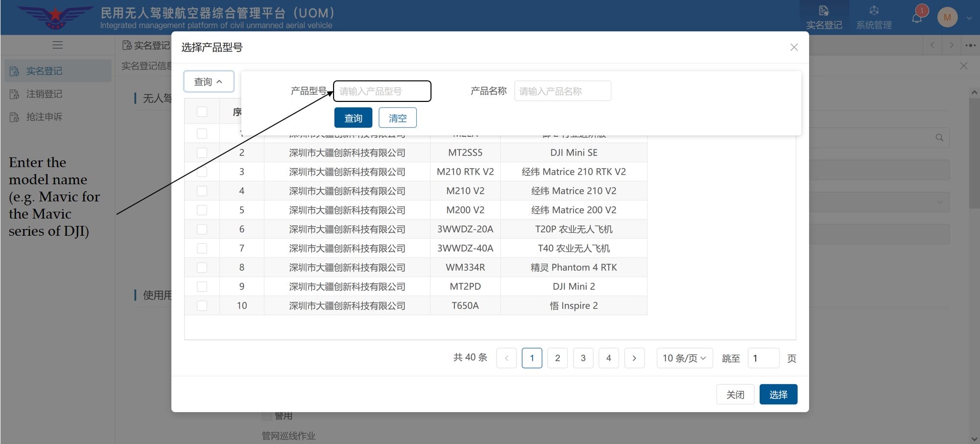Check the row 6 3WWDZ-20A checkbox
Screen dimensions: 980x444
pos(202,229)
